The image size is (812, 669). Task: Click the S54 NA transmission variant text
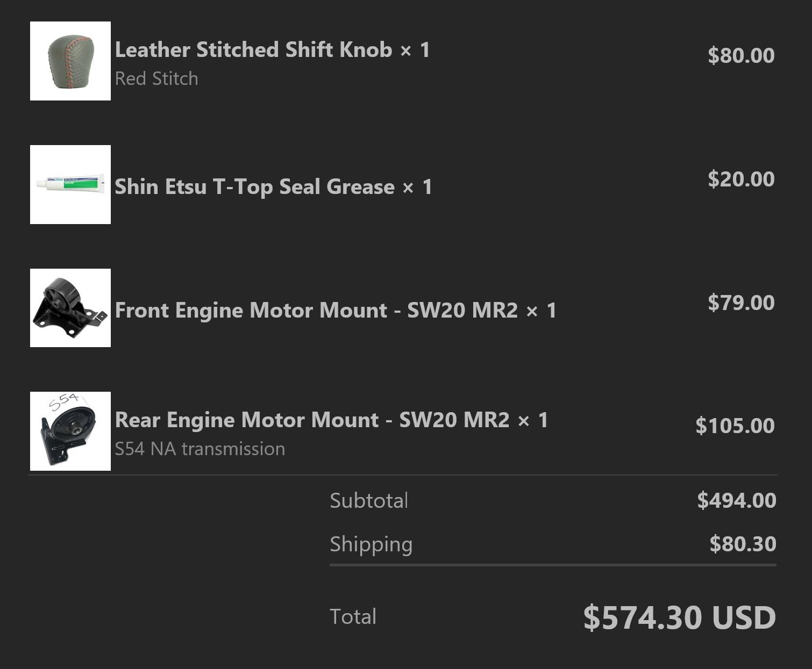pyautogui.click(x=200, y=449)
